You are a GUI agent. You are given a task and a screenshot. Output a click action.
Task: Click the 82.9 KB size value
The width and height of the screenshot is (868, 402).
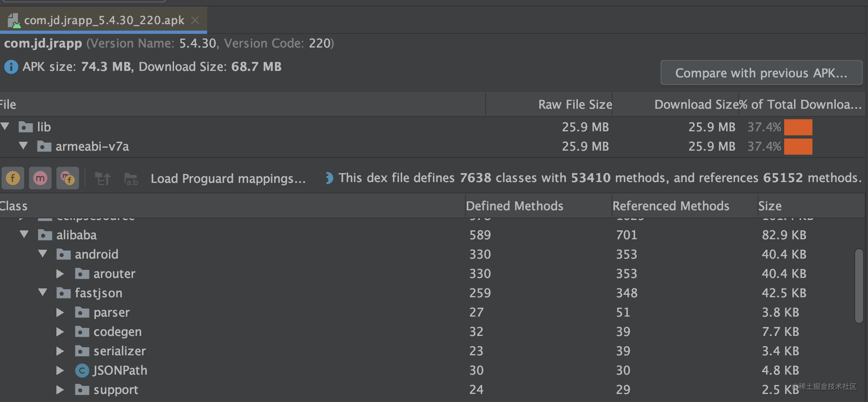click(784, 235)
